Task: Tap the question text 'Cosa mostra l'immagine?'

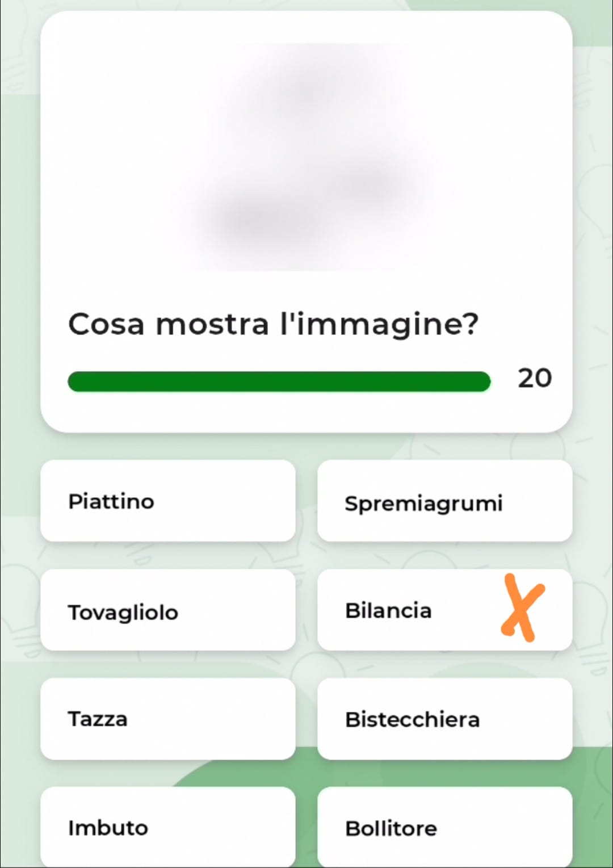Action: (273, 325)
